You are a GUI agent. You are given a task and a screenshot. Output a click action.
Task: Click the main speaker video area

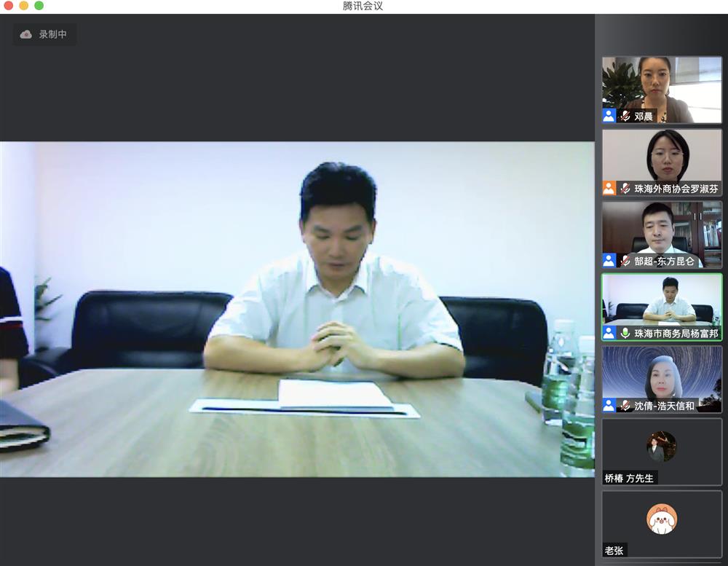click(297, 309)
